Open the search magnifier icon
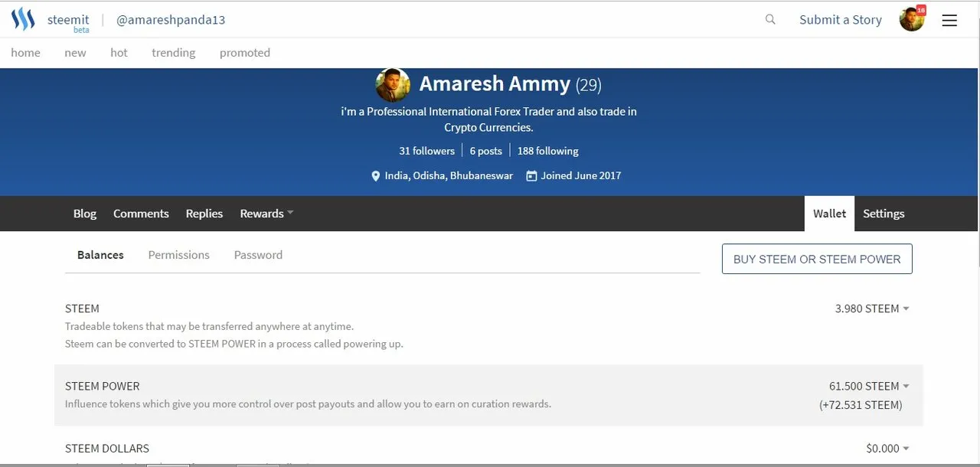The width and height of the screenshot is (980, 467). (770, 20)
